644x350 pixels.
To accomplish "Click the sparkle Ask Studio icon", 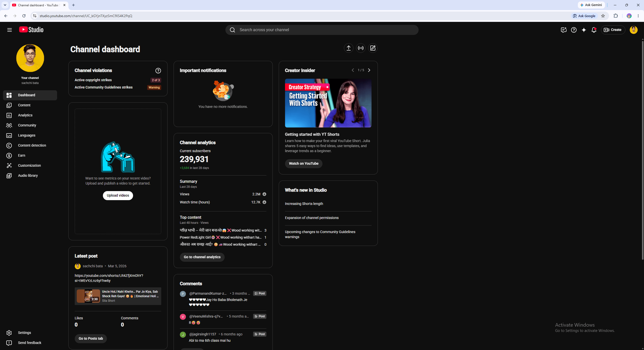I will 584,30.
